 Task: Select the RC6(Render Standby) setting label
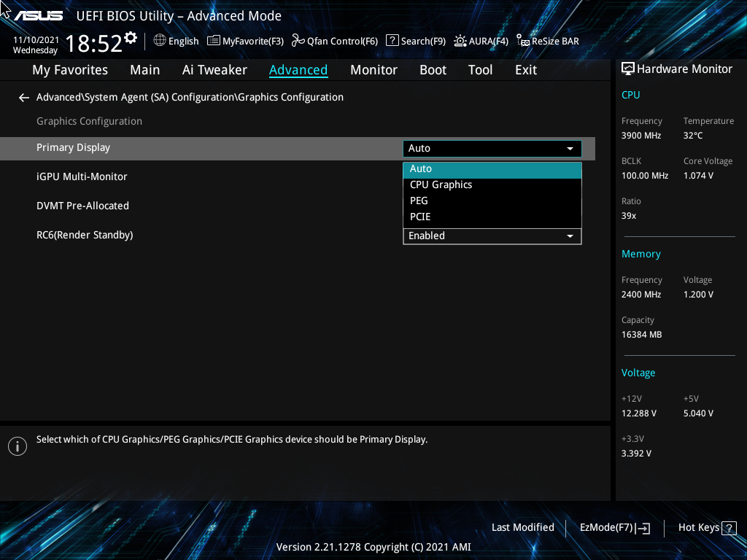point(85,236)
